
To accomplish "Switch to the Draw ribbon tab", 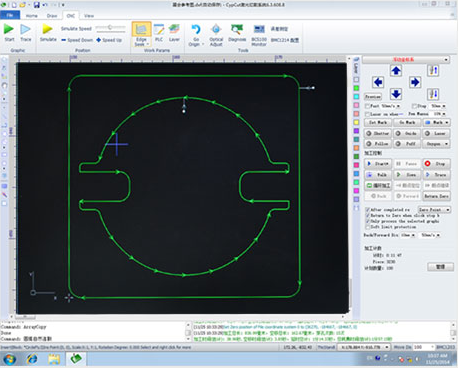I will tap(52, 16).
